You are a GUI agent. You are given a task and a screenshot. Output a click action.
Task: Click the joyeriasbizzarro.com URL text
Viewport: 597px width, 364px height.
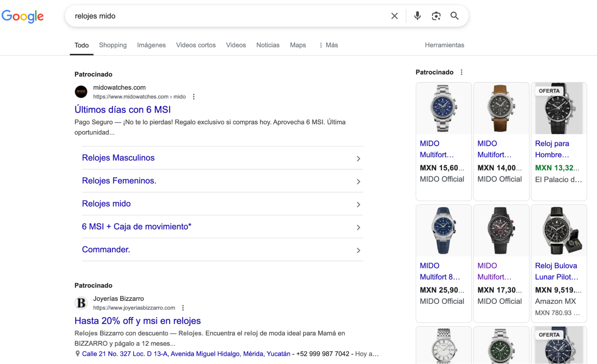(x=134, y=308)
